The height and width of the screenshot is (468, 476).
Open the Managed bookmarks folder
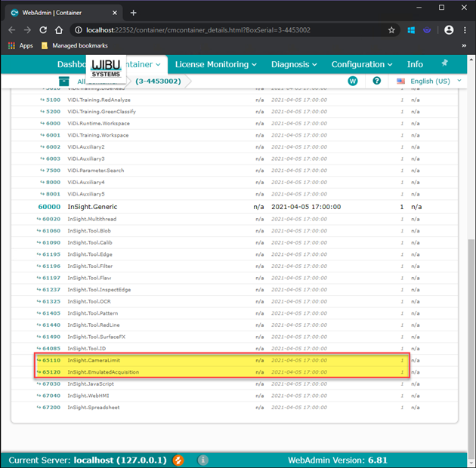pyautogui.click(x=74, y=45)
